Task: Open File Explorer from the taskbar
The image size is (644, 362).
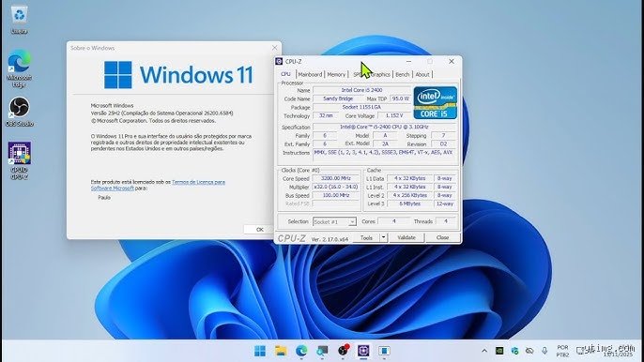Action: tap(281, 351)
